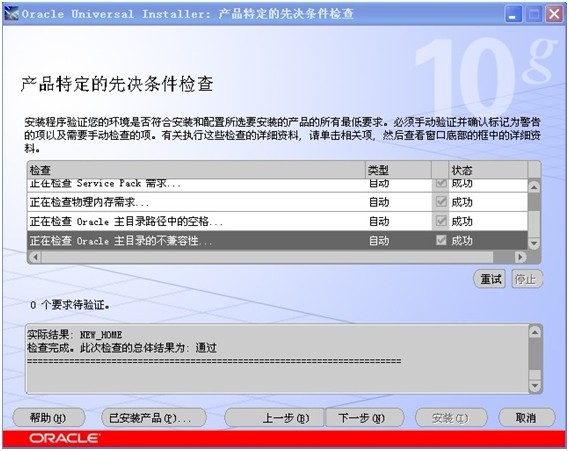Viewport: 569px width, 451px height.
Task: Go back with 上一步(B) button
Action: 275,418
